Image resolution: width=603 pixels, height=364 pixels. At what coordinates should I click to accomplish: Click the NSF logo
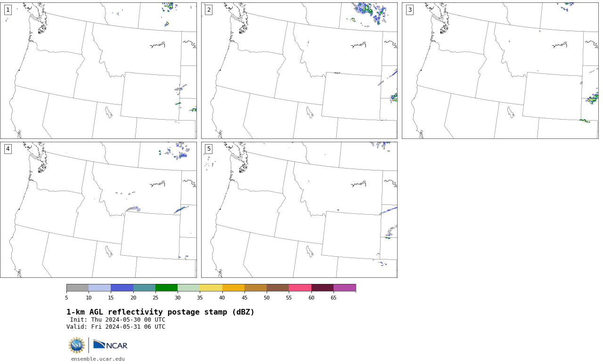pyautogui.click(x=77, y=345)
